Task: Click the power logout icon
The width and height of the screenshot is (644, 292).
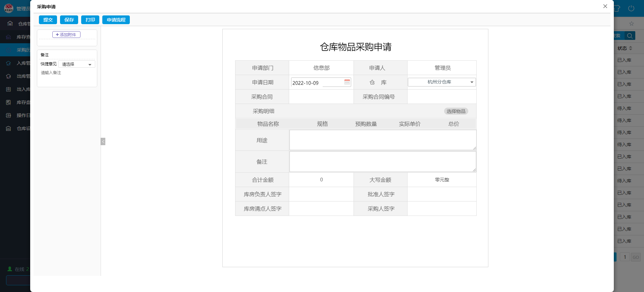Action: 631,8
